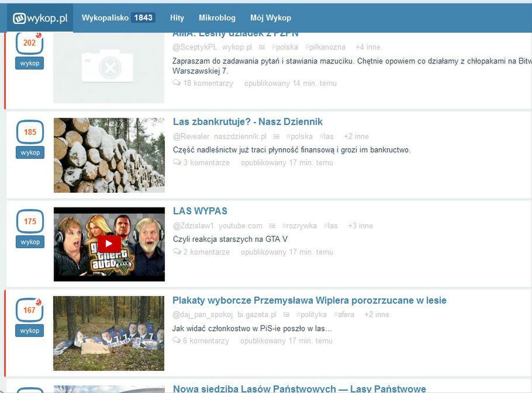Play the GTA V reaction video thumbnail
Screen dimensions: 532x393
(x=109, y=244)
